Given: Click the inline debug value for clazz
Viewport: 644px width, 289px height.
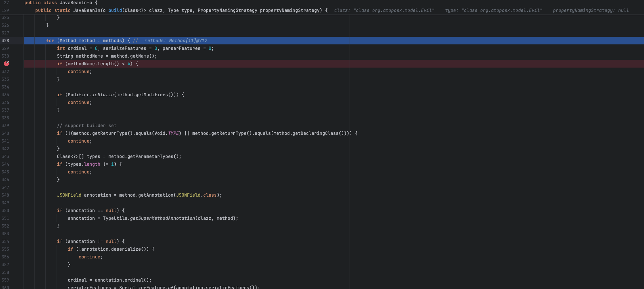Looking at the screenshot, I should [x=384, y=11].
